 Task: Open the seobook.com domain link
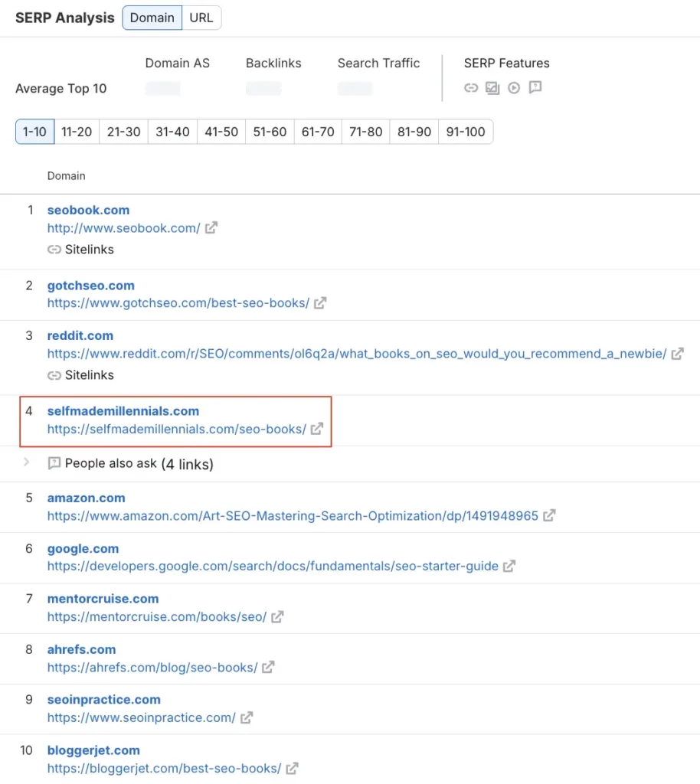click(x=88, y=209)
